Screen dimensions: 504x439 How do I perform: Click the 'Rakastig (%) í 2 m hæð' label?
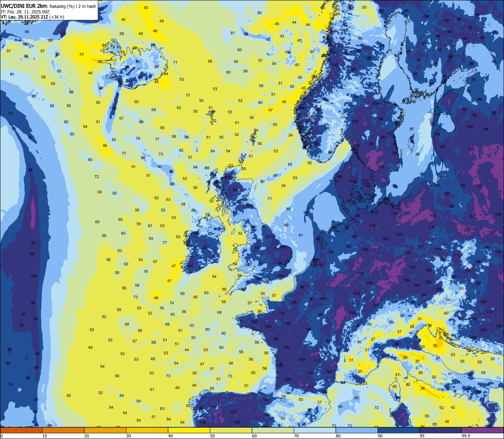tap(73, 6)
